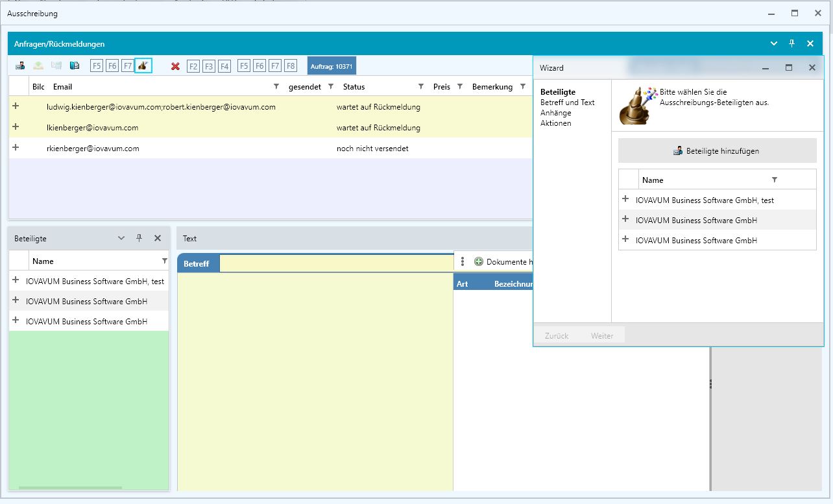
Task: Go to Anhänge wizard step
Action: point(556,113)
